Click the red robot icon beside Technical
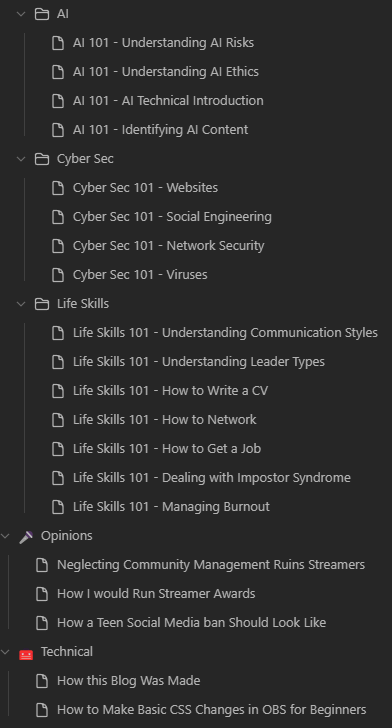The image size is (392, 728). (x=26, y=655)
